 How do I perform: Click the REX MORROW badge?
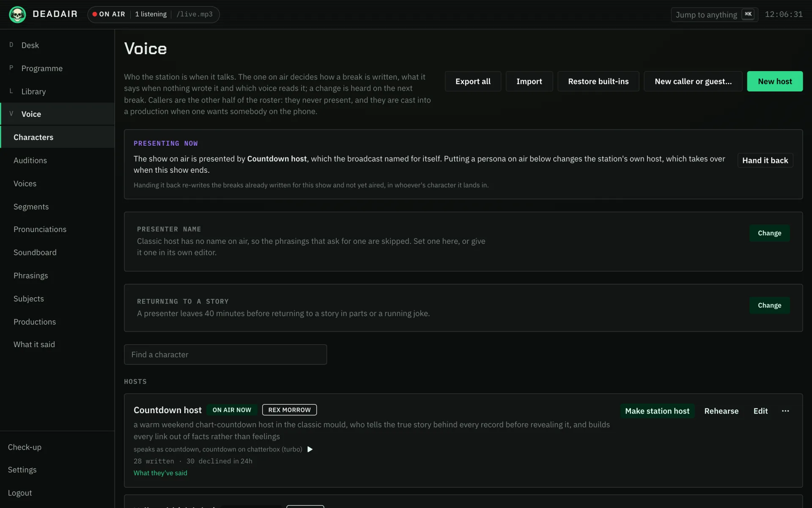[289, 410]
